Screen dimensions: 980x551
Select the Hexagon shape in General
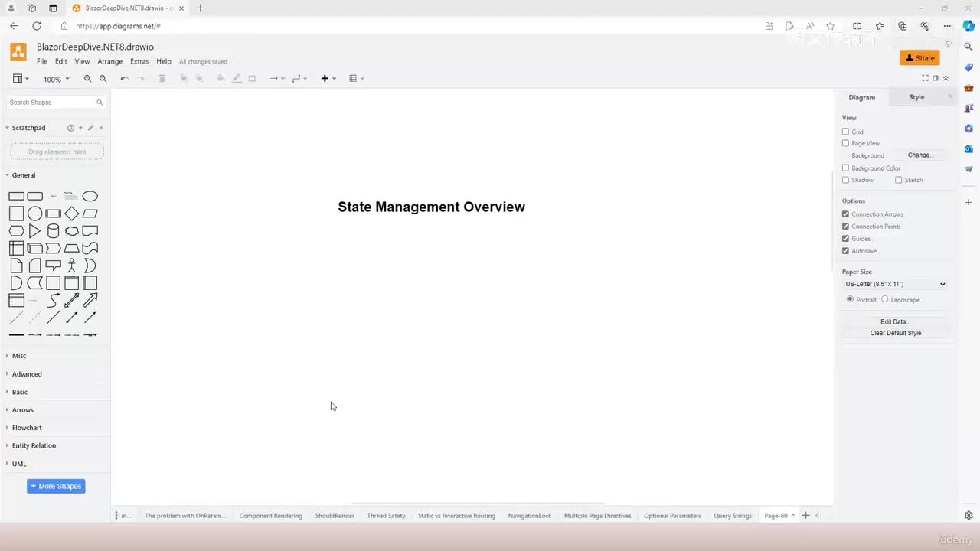[16, 231]
